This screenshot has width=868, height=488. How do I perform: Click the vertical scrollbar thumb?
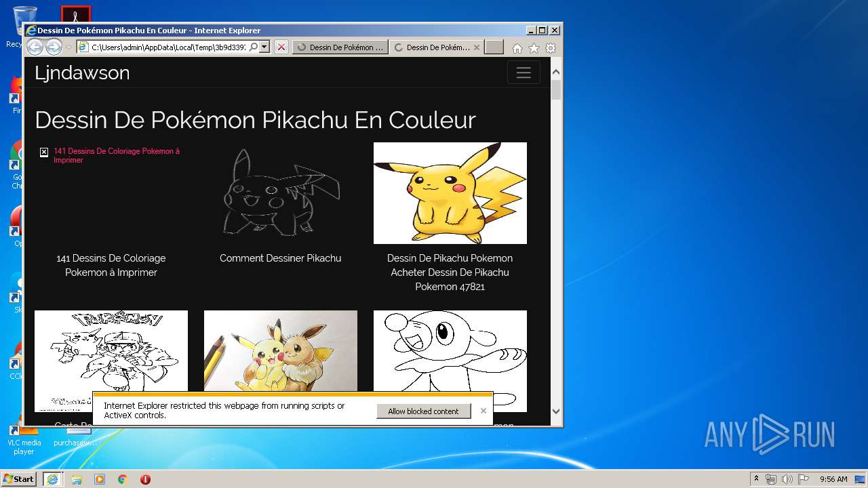[x=556, y=90]
